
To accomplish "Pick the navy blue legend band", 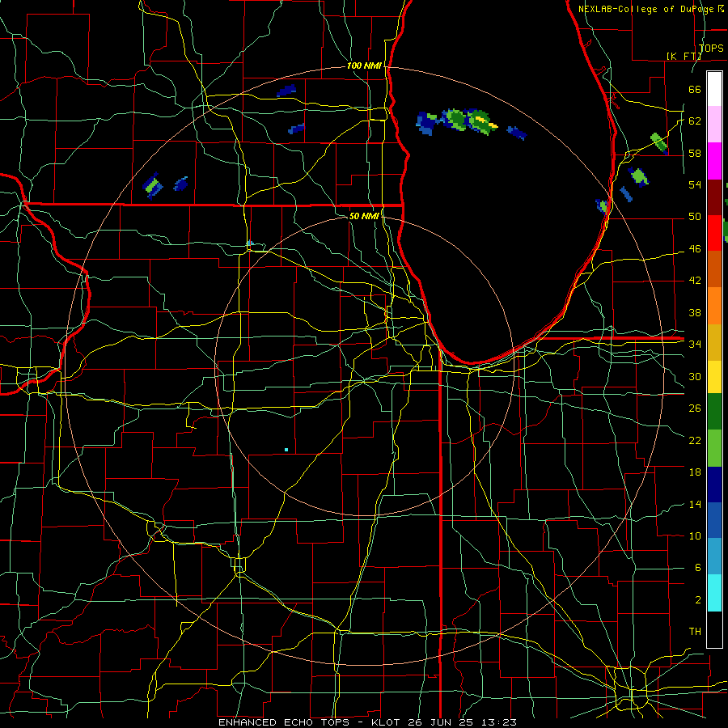I will tap(714, 485).
